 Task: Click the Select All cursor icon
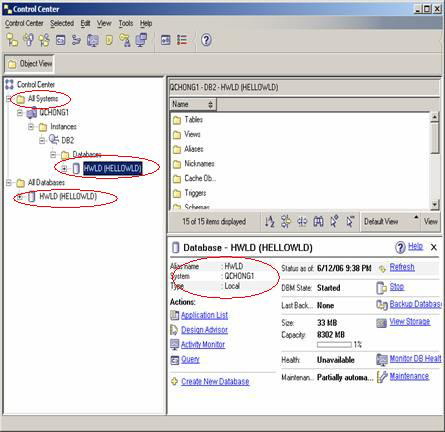pos(334,221)
